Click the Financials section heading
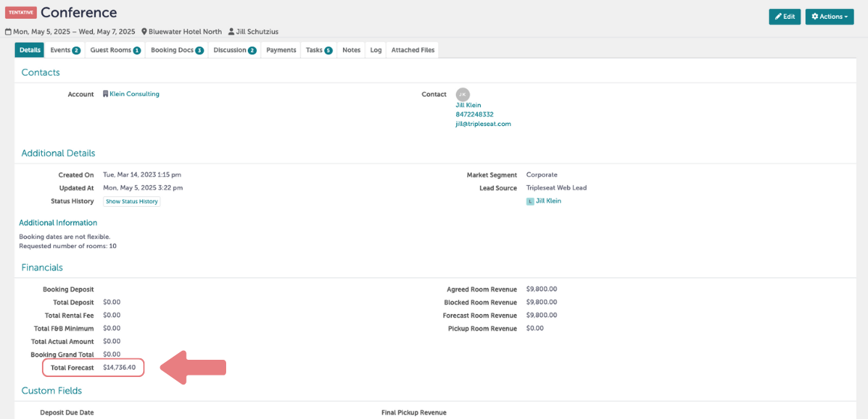Screen dimensions: 868x419 tap(42, 268)
